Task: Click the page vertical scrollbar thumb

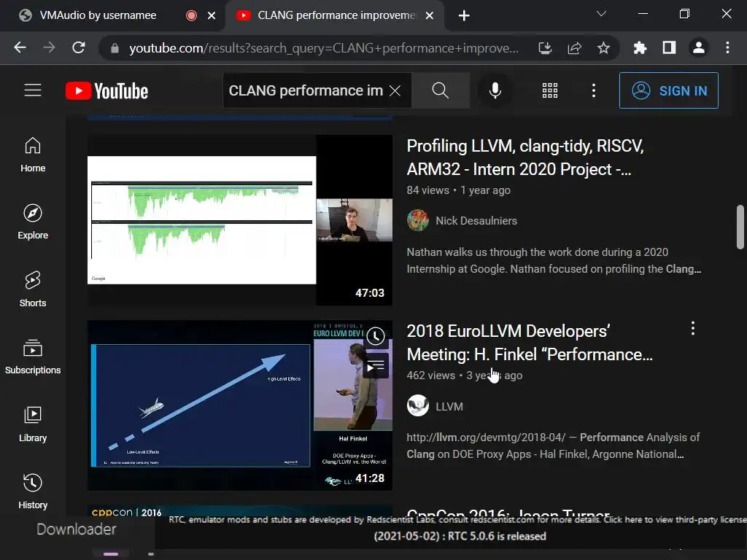Action: 740,227
